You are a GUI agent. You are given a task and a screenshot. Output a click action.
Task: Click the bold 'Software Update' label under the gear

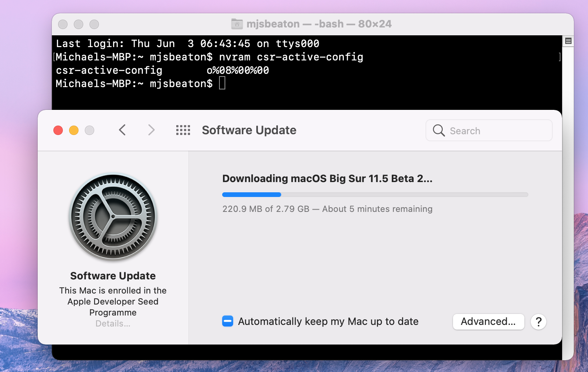[113, 276]
